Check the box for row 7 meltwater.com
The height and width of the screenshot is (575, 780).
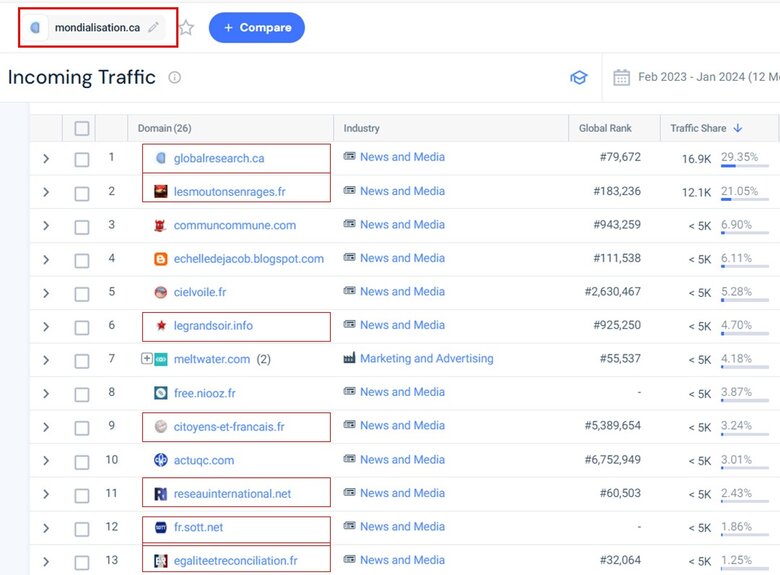click(x=82, y=361)
